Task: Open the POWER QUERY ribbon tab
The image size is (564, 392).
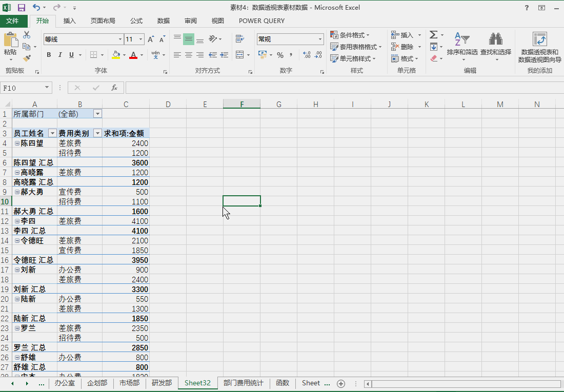Action: (x=262, y=21)
